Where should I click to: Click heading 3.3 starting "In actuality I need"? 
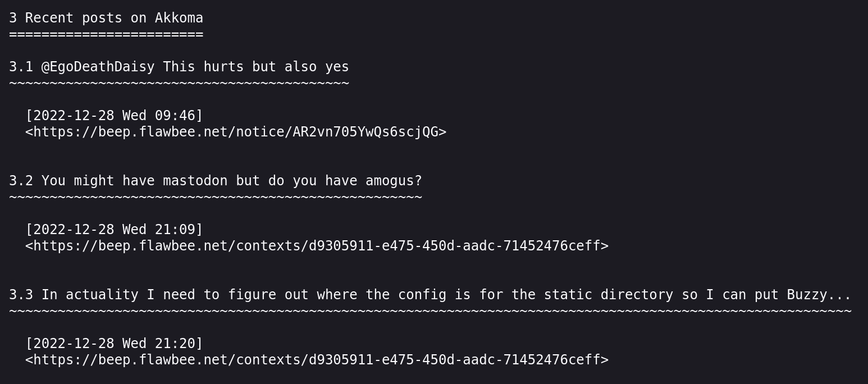(430, 295)
